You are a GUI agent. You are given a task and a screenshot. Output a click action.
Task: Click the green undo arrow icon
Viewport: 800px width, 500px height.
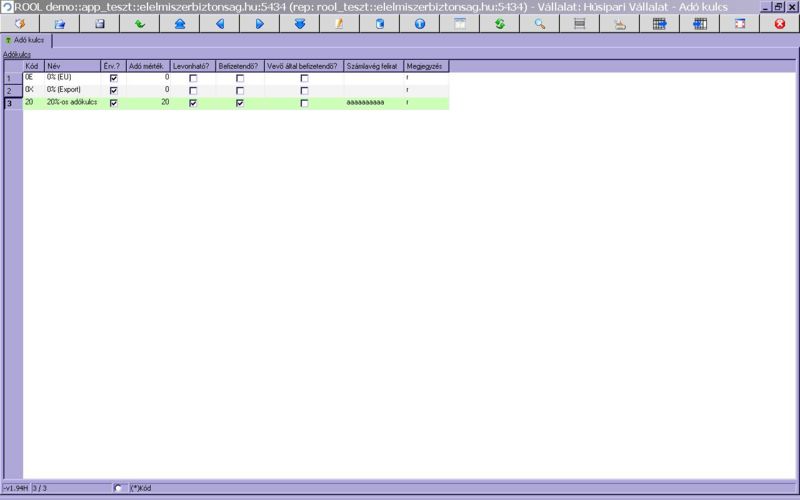[139, 23]
